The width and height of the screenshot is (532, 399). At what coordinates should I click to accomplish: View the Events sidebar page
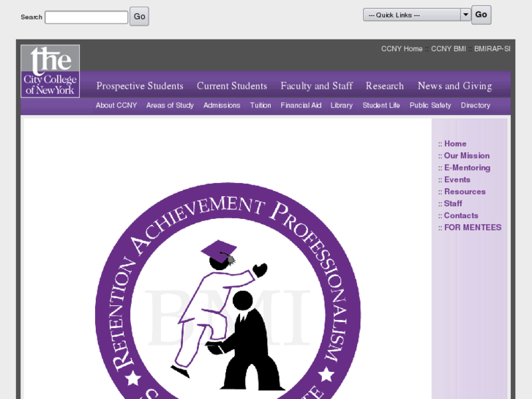(x=457, y=179)
